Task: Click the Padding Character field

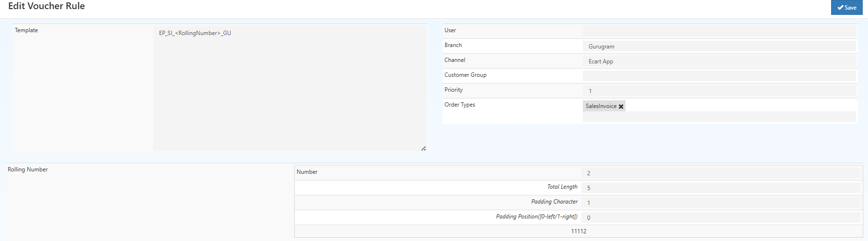Action: (720, 203)
